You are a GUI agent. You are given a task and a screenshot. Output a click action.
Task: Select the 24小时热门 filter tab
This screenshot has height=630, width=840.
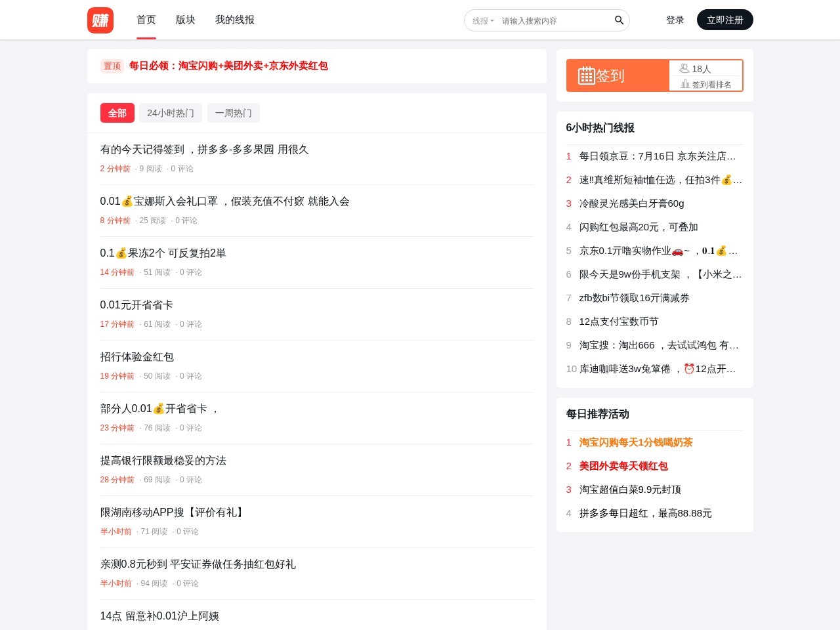171,113
